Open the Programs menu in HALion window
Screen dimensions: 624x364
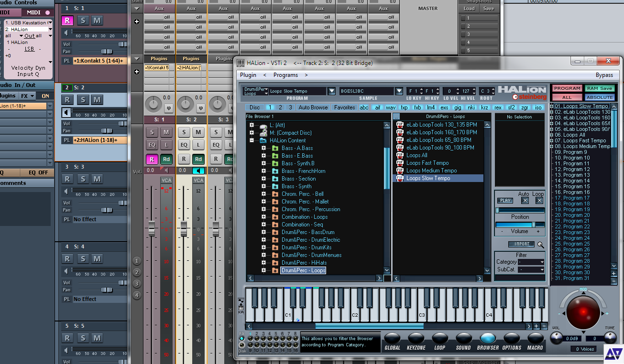click(285, 75)
